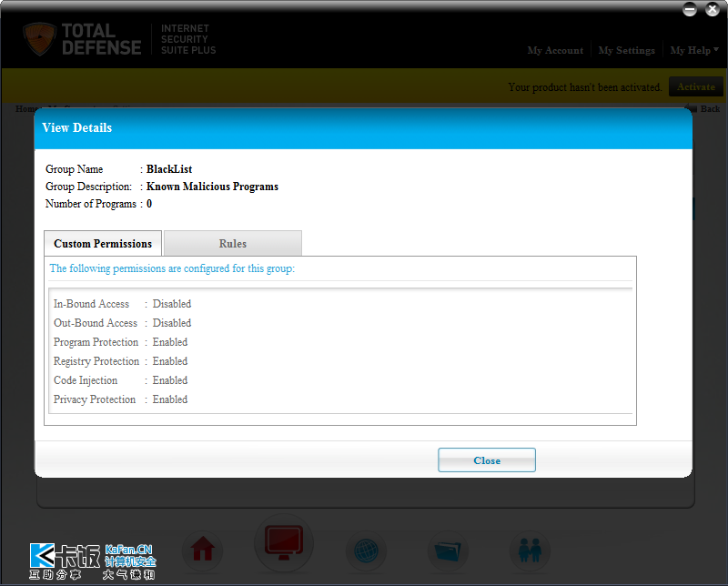Click the permissions configured heading text
The image size is (728, 586).
coord(172,268)
